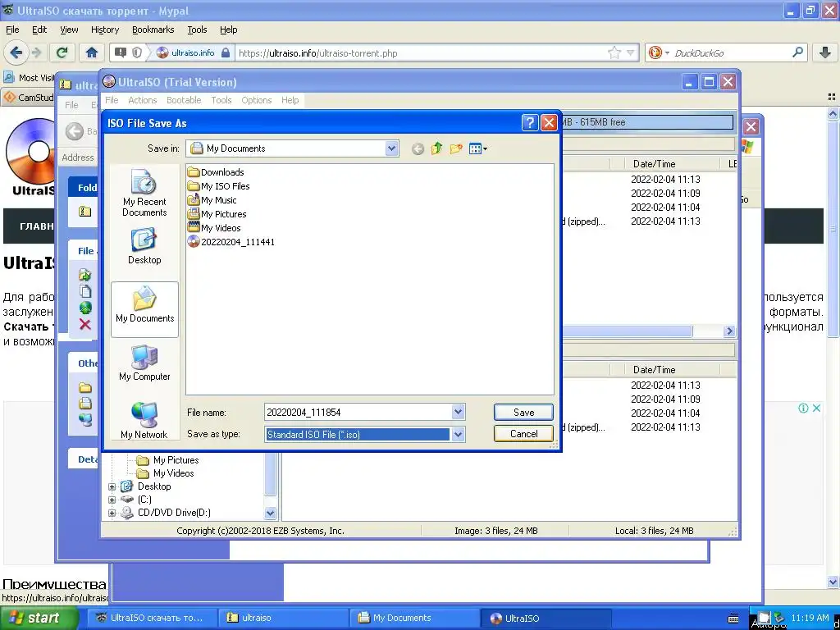
Task: Open the Mypal Help menu
Action: [228, 30]
